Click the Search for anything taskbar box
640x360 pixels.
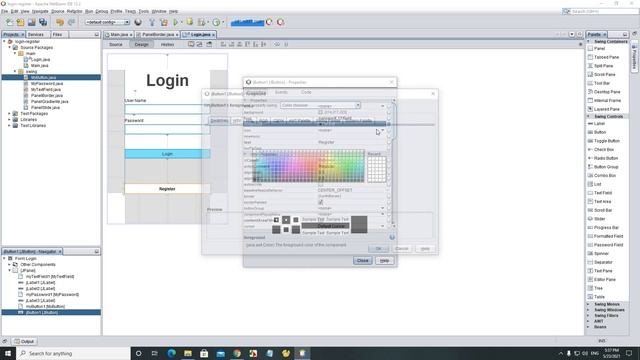pos(73,353)
